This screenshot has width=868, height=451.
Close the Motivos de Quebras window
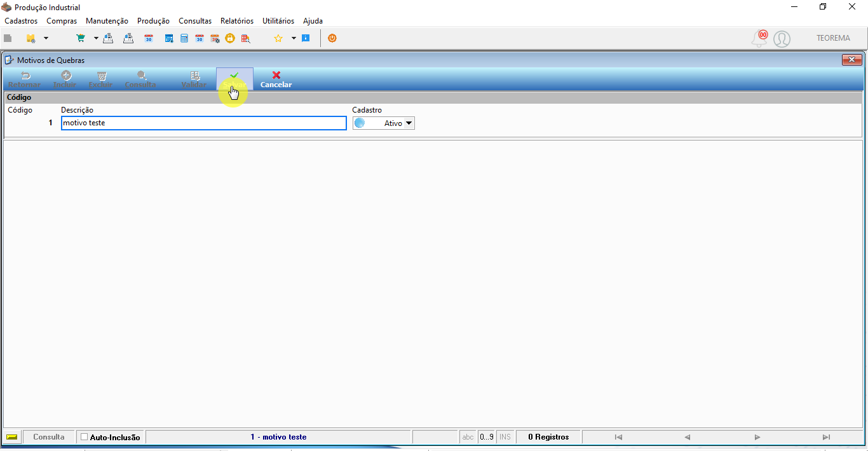pyautogui.click(x=851, y=60)
